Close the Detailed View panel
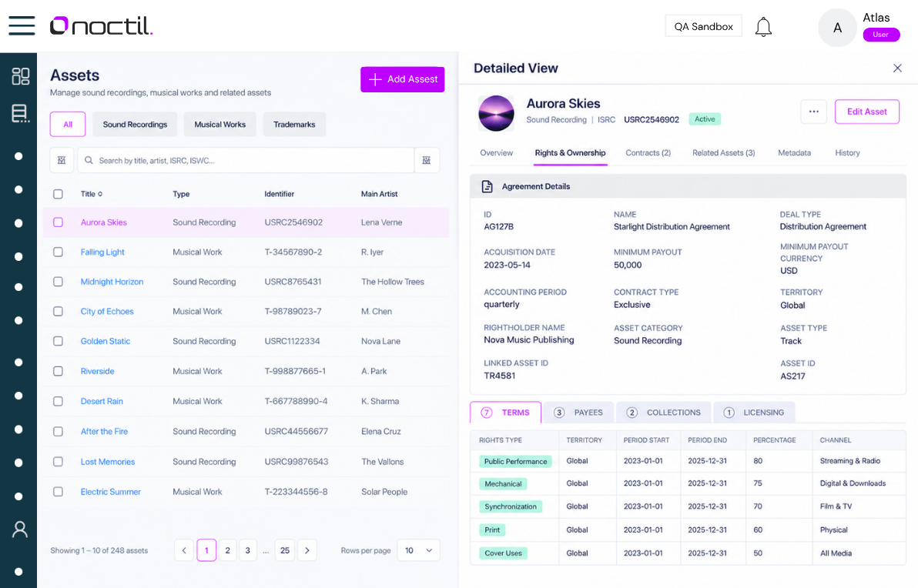The image size is (918, 588). [897, 68]
